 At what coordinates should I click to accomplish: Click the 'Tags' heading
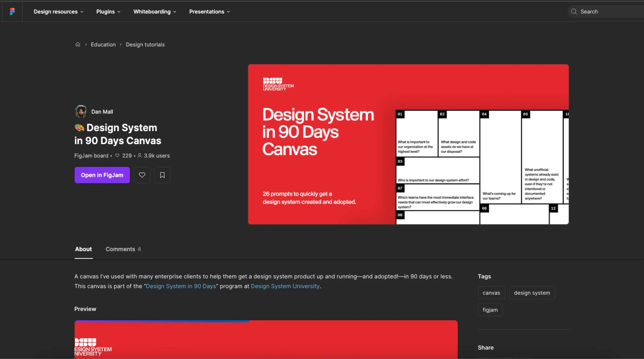[484, 276]
